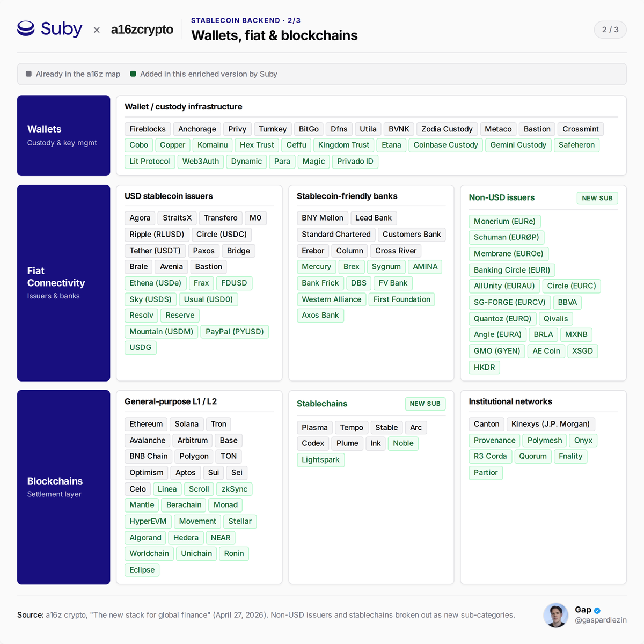Click the USDG tag

(141, 347)
